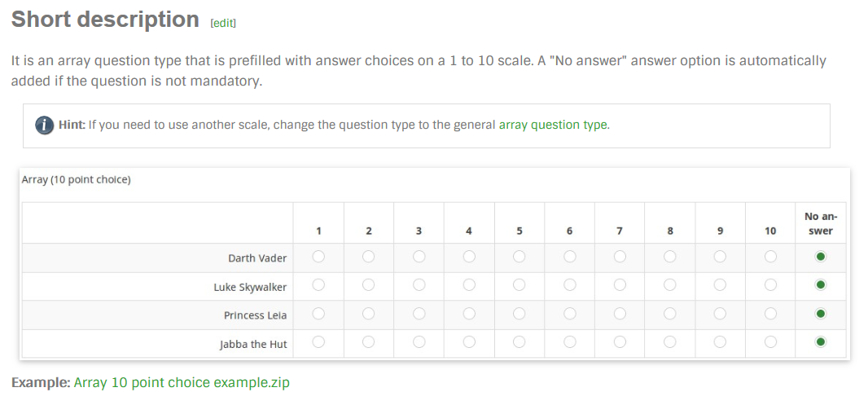The height and width of the screenshot is (414, 868).
Task: Open the edit link beside Short description
Action: [x=223, y=23]
